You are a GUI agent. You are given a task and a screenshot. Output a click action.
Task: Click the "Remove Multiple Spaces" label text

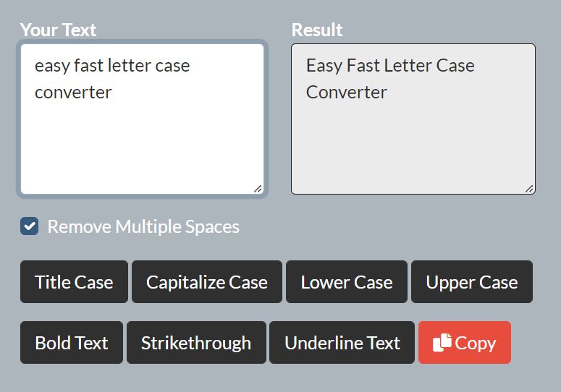click(x=143, y=226)
